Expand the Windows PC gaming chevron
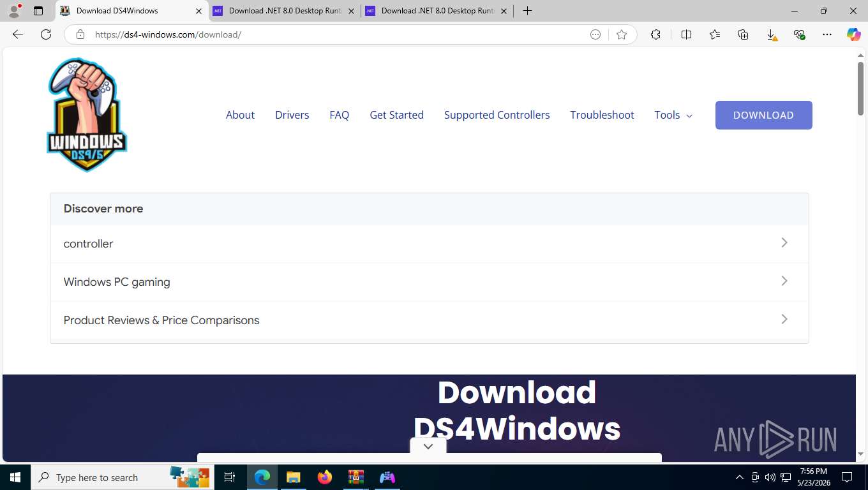The image size is (868, 490). 784,281
